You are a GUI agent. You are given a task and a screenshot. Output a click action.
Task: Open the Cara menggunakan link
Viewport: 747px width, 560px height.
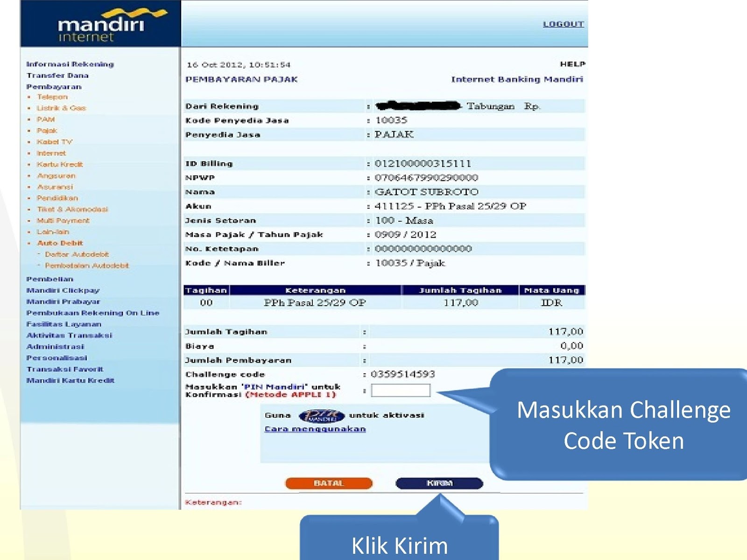pos(315,429)
